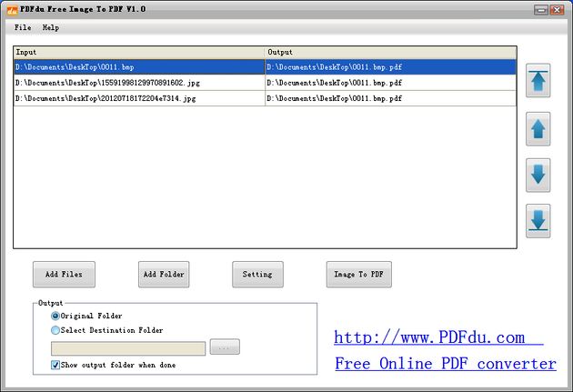Select row 15591998129970891602.jpg
The height and width of the screenshot is (392, 573).
tap(139, 83)
